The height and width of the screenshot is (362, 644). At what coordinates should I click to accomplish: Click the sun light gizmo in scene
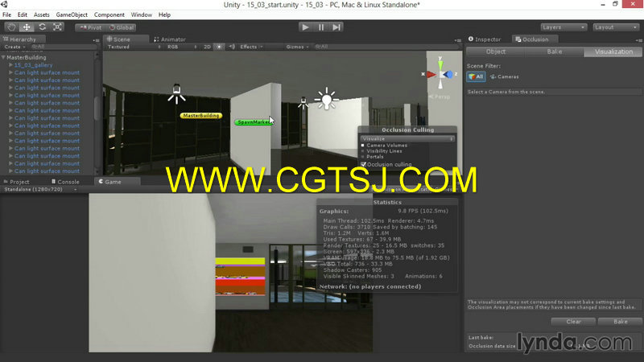[x=327, y=99]
